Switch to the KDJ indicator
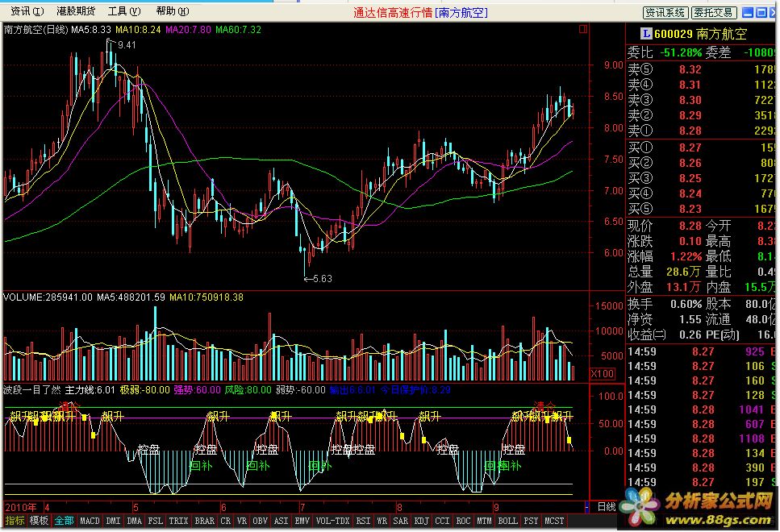 (x=421, y=521)
